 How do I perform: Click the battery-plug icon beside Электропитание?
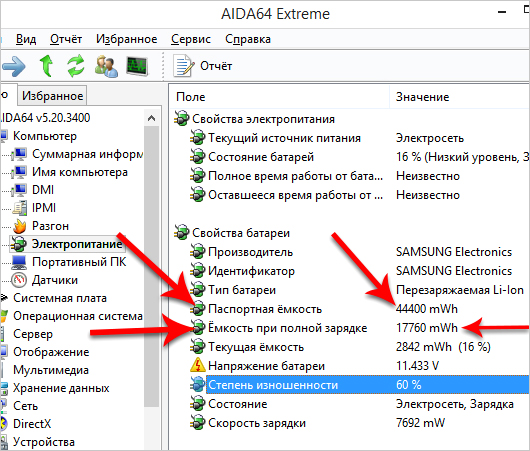(x=18, y=244)
